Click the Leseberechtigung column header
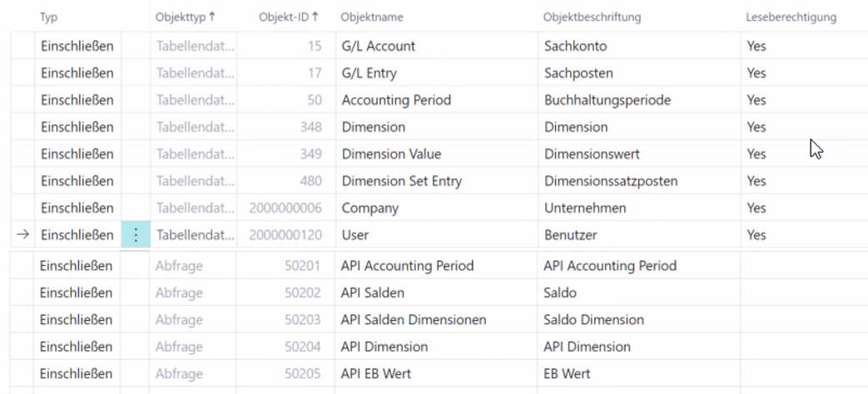 click(791, 17)
